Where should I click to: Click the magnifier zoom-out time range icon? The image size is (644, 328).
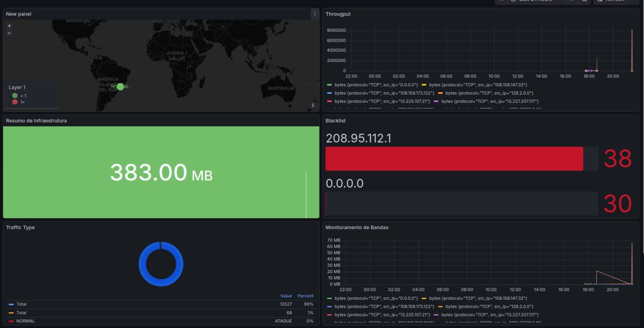pos(584,1)
